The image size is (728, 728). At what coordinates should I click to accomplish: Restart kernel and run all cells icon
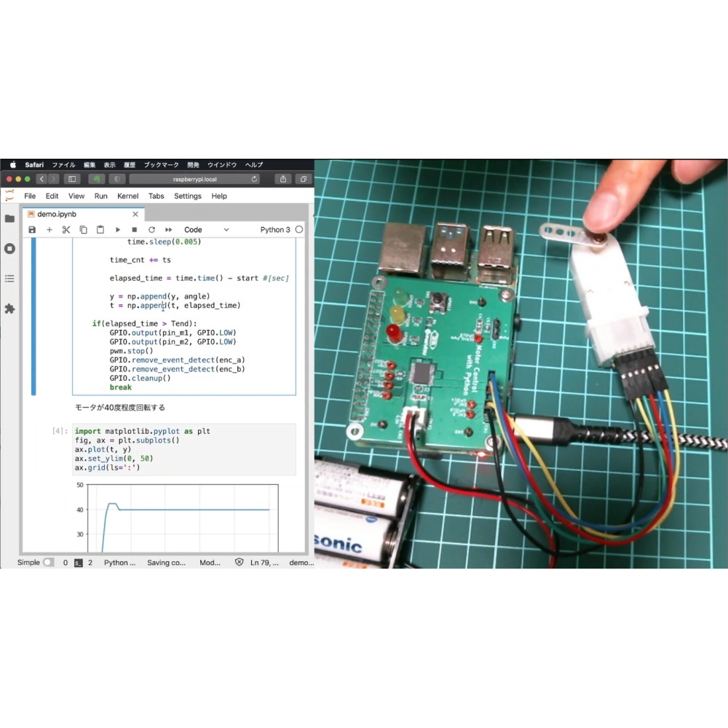pyautogui.click(x=169, y=230)
